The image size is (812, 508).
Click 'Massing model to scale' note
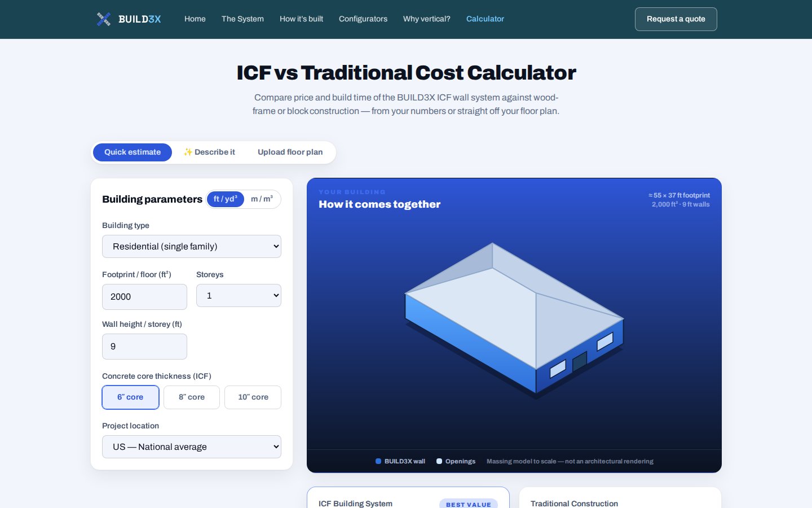[570, 461]
